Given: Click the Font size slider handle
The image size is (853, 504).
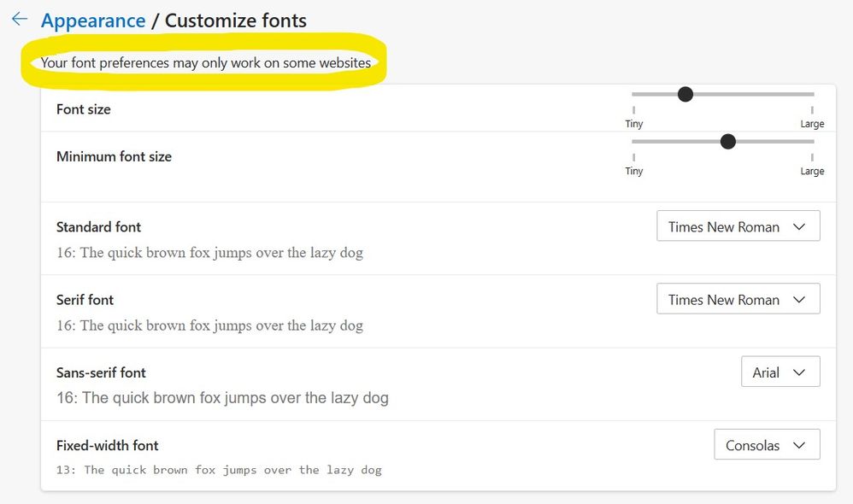Looking at the screenshot, I should point(685,94).
